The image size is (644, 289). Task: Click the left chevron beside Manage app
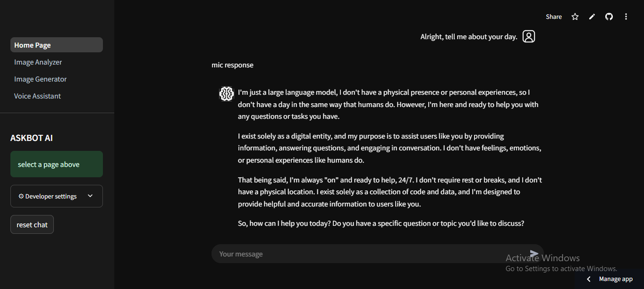click(588, 279)
